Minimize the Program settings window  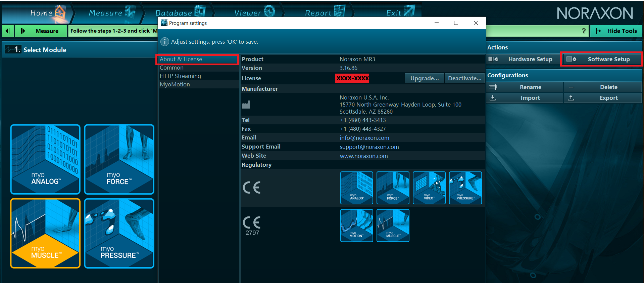[437, 23]
